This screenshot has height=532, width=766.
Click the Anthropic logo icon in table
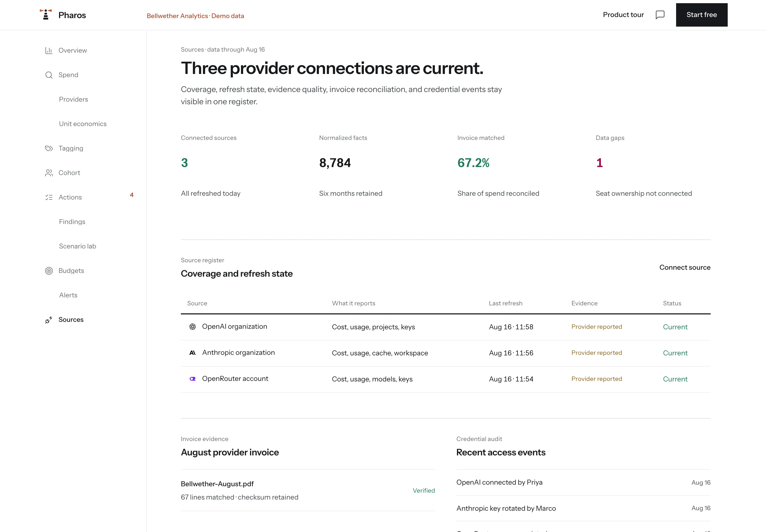pyautogui.click(x=192, y=353)
